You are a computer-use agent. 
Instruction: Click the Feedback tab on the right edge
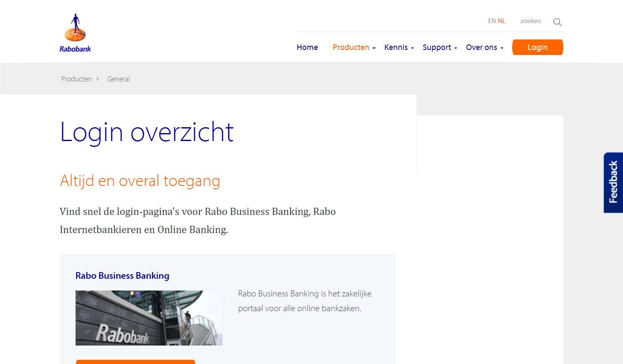coord(613,183)
